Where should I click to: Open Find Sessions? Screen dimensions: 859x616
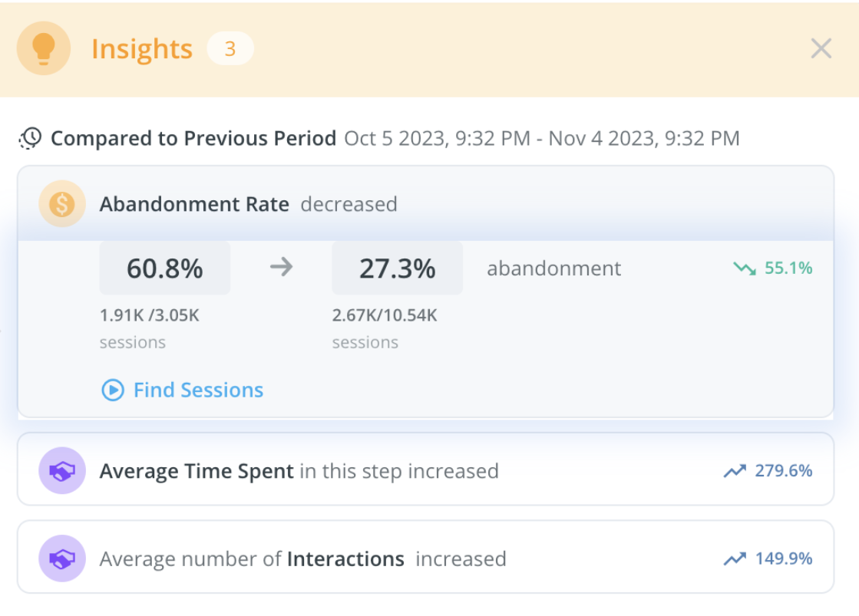click(x=198, y=390)
